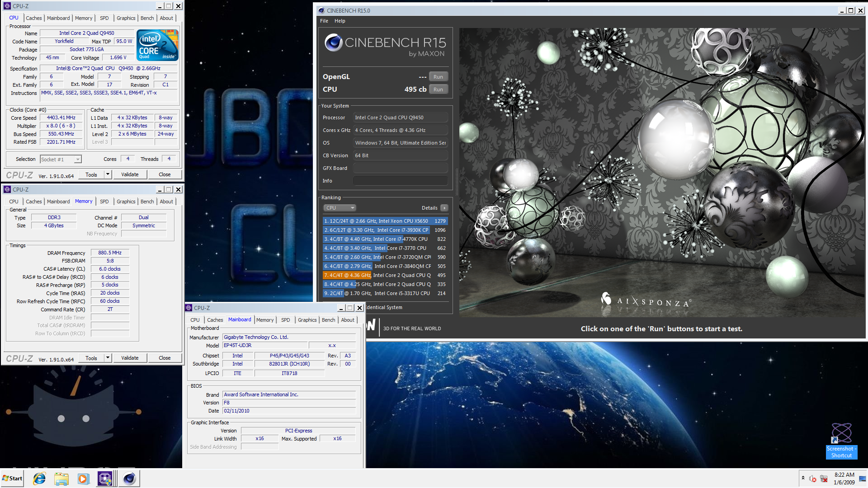The height and width of the screenshot is (488, 868).
Task: Select ranking row 4 Core i7-3770
Action: [x=385, y=248]
